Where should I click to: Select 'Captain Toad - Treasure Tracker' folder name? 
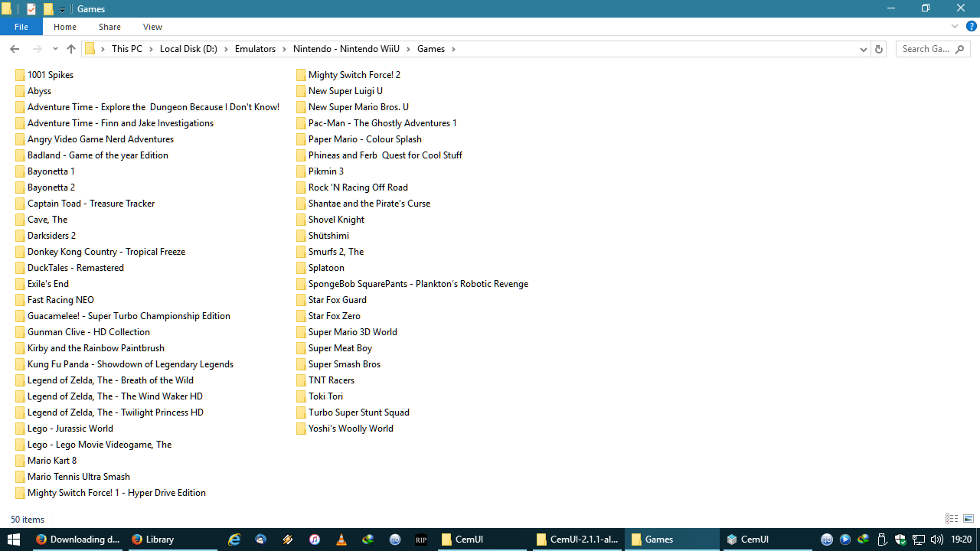click(91, 204)
